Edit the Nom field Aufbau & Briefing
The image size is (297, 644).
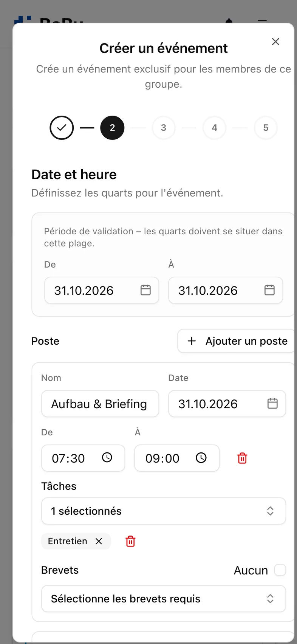tap(100, 404)
